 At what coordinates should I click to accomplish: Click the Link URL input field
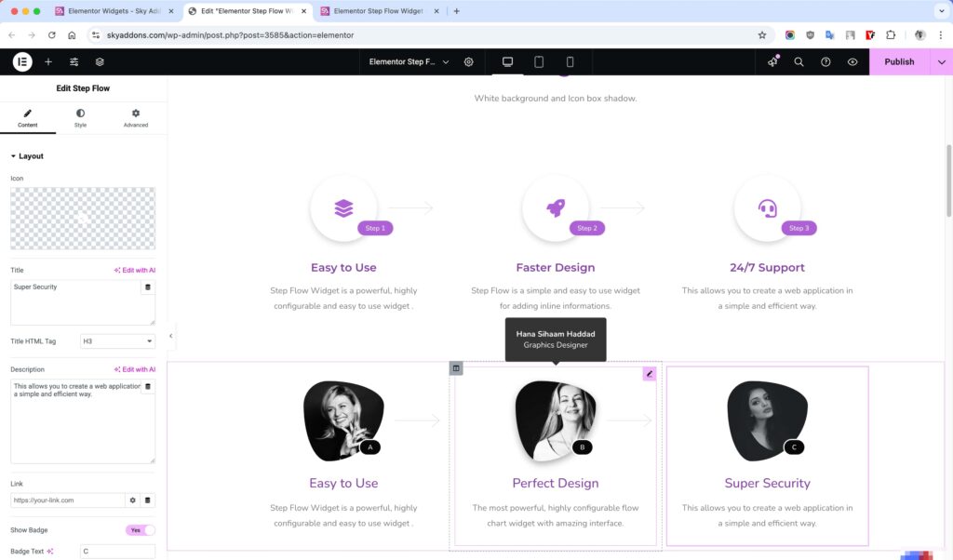pyautogui.click(x=67, y=500)
